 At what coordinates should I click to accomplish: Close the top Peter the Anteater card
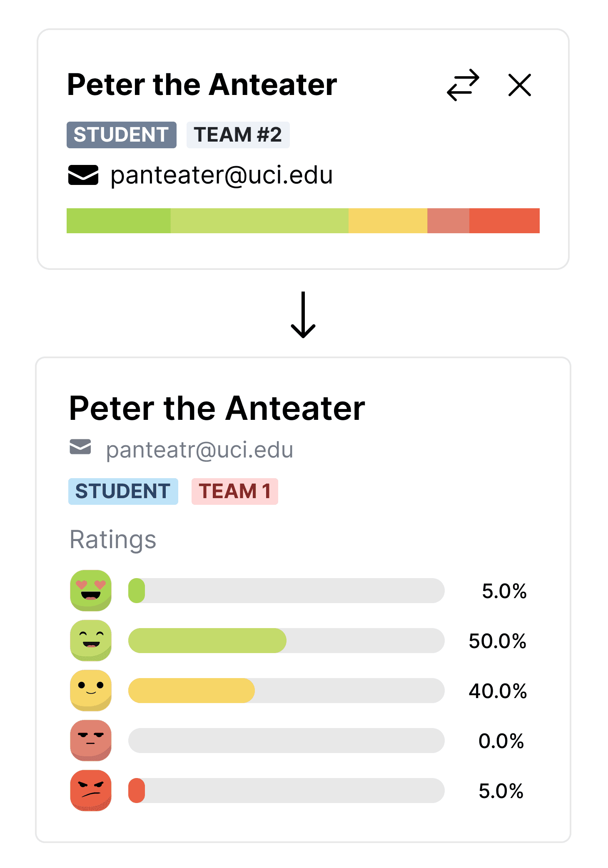click(520, 85)
